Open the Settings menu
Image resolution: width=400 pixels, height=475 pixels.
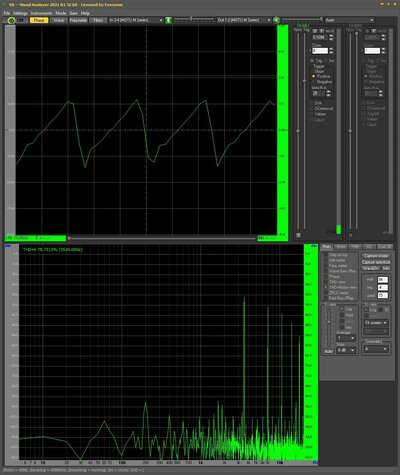(20, 13)
